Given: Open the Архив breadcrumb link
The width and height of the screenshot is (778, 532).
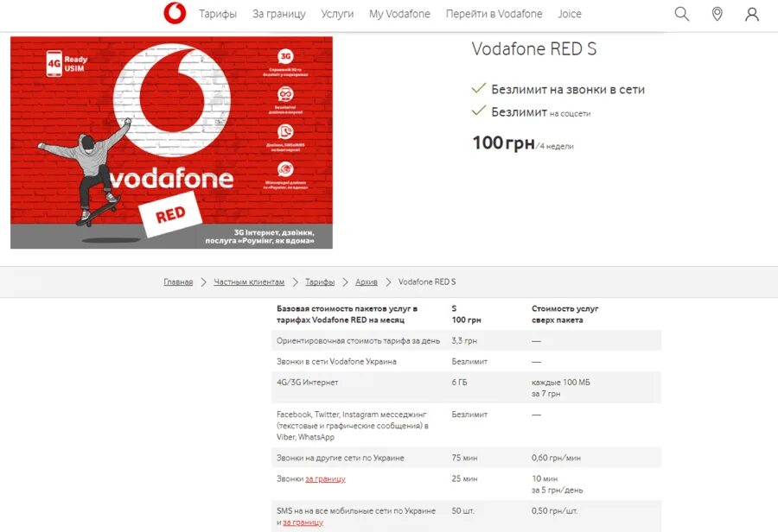Looking at the screenshot, I should tap(367, 282).
